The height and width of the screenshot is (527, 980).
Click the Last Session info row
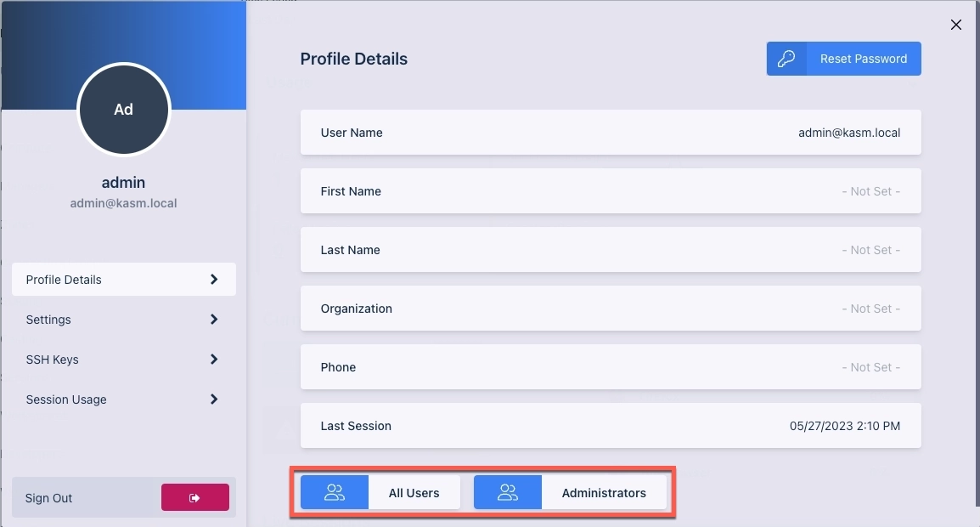pos(611,426)
